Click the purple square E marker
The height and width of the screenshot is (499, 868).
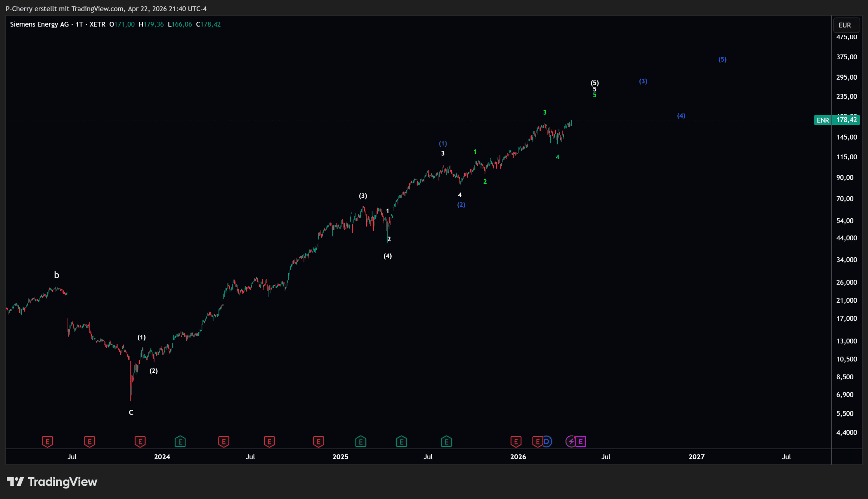pos(580,441)
